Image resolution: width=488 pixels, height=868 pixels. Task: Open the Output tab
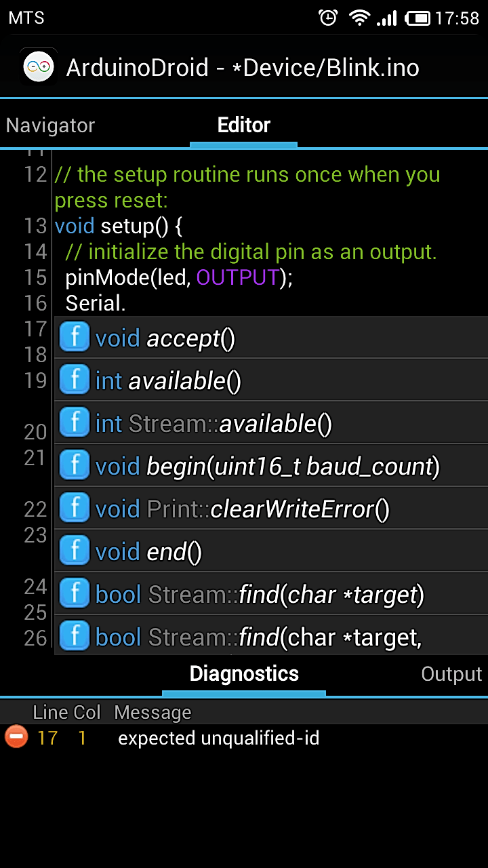click(x=451, y=674)
